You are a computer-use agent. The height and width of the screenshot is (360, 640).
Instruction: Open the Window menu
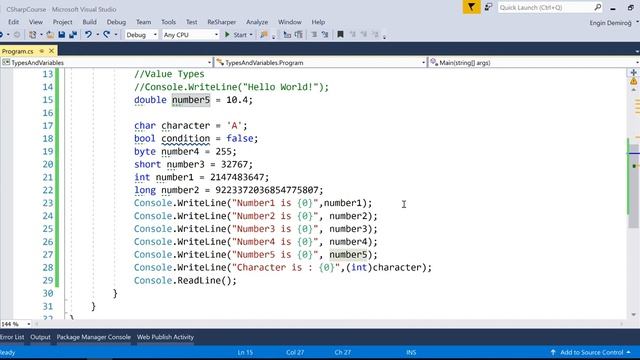[290, 22]
